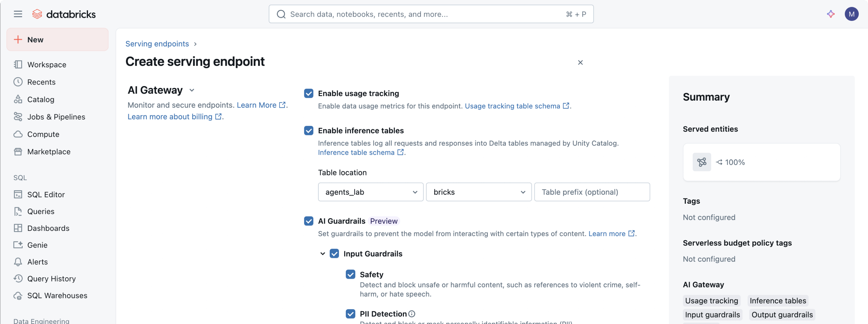Click the New button

pos(57,40)
